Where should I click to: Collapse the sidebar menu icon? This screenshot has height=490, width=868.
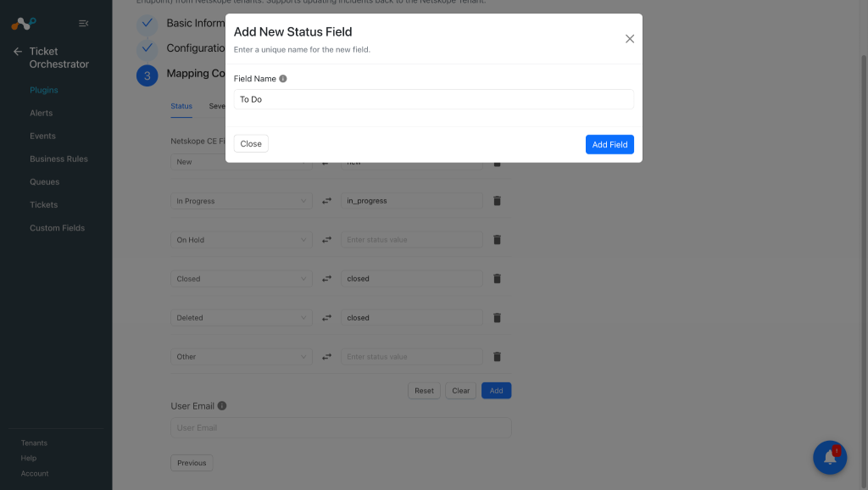point(84,23)
